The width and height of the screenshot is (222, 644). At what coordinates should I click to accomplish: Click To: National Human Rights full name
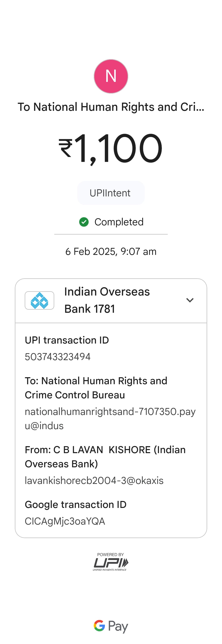coord(96,388)
